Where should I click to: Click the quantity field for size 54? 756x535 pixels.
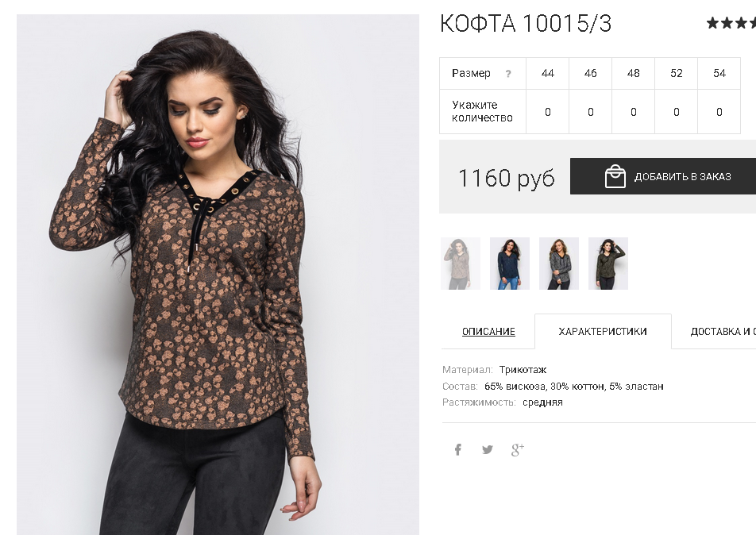click(719, 112)
